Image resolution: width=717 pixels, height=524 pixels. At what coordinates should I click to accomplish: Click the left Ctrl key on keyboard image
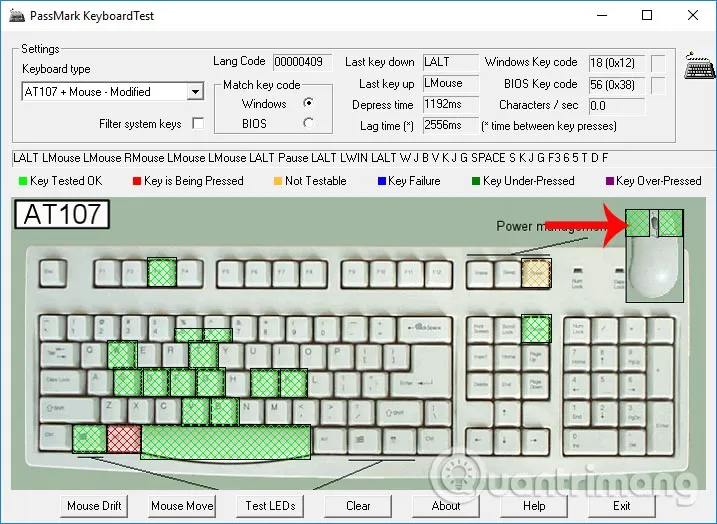pos(55,438)
